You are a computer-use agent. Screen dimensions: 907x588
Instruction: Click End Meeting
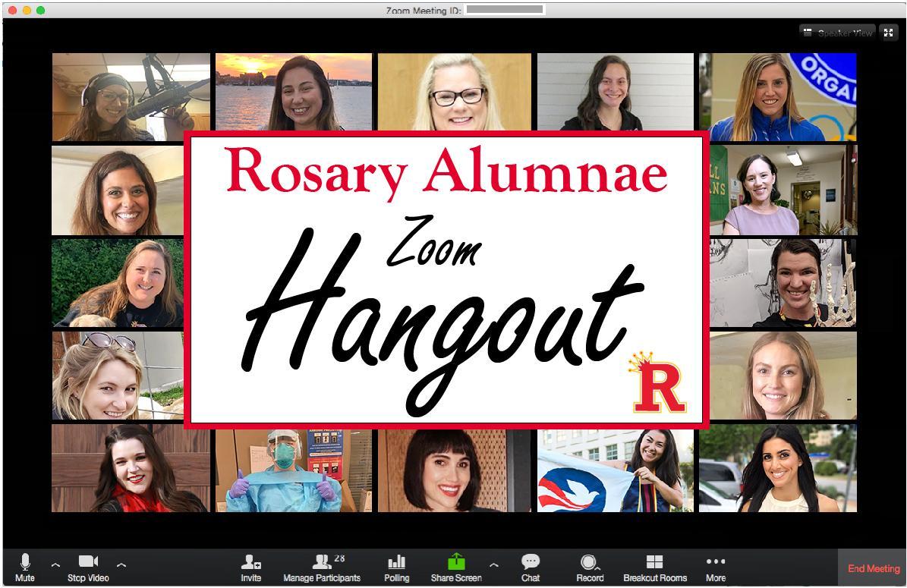pos(874,568)
